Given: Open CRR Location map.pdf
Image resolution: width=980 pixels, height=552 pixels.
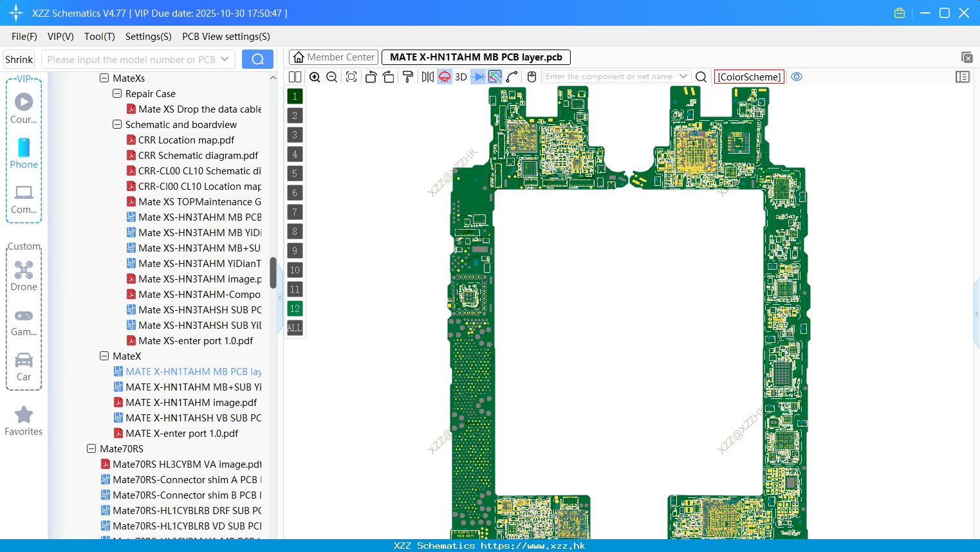Looking at the screenshot, I should click(187, 140).
